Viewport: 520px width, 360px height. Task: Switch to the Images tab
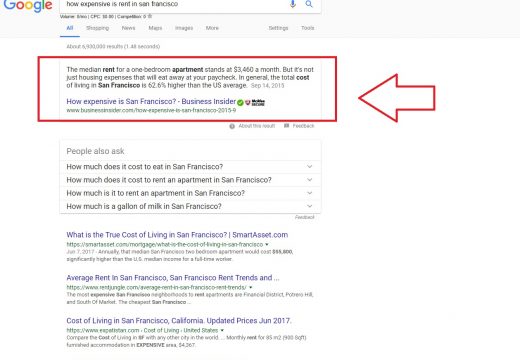pos(184,28)
